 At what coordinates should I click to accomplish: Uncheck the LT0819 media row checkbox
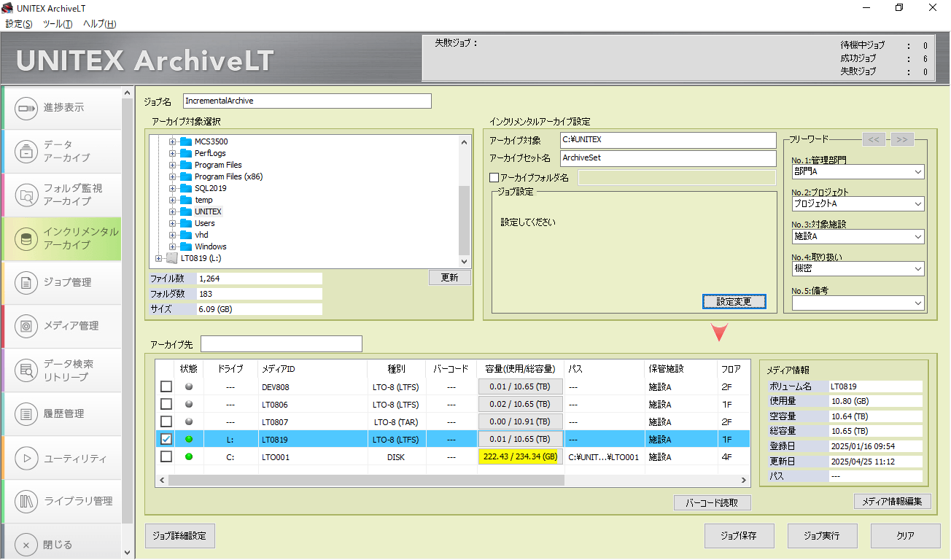click(x=166, y=439)
